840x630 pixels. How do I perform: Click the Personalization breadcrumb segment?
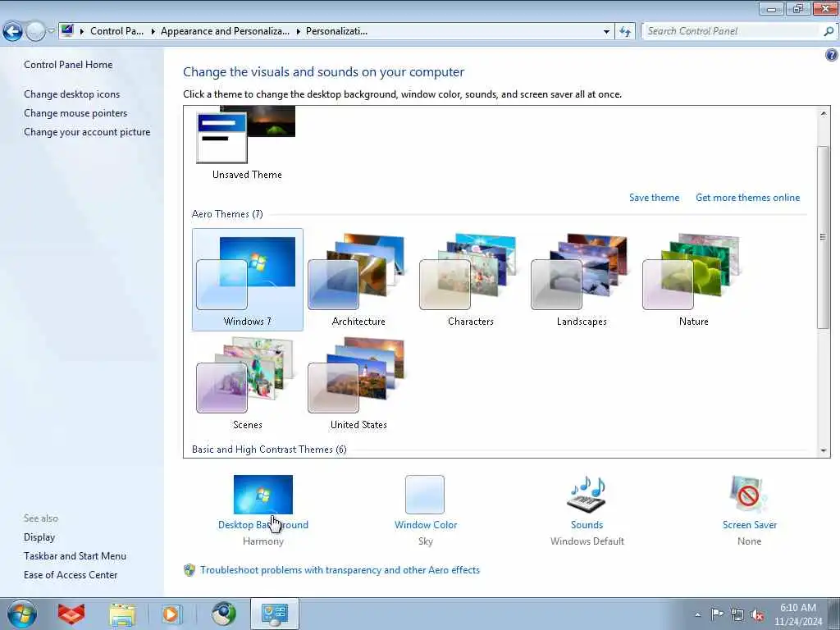point(336,31)
